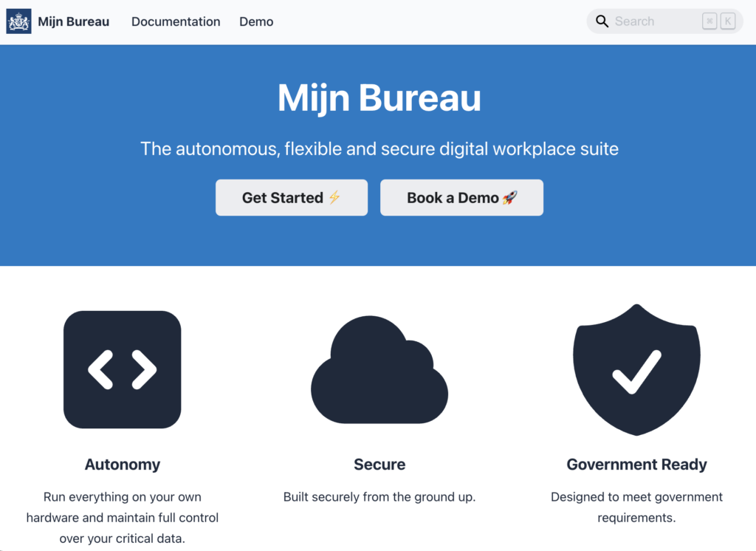756x551 pixels.
Task: Click the K key shortcut badge
Action: pyautogui.click(x=728, y=21)
